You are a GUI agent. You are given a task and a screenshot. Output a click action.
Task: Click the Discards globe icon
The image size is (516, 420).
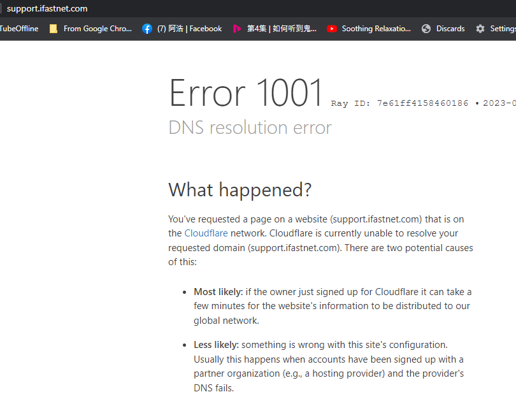click(x=426, y=29)
